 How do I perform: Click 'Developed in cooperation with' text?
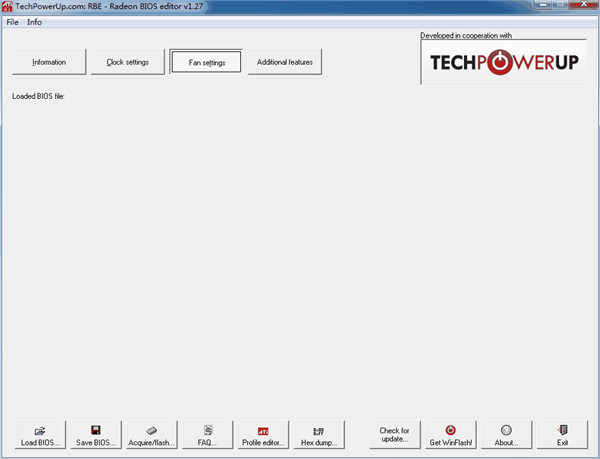tap(466, 35)
